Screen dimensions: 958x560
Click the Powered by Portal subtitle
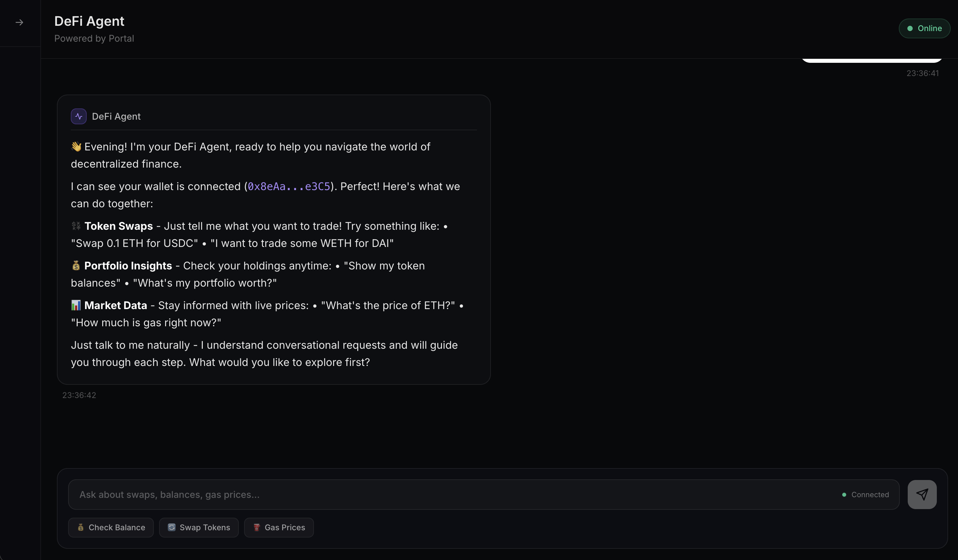[x=94, y=38]
